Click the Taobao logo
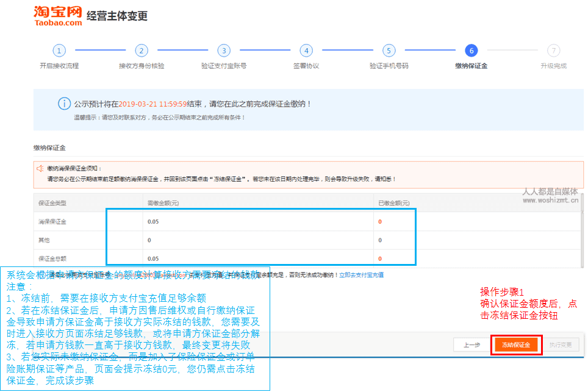The height and width of the screenshot is (392, 588). [57, 16]
